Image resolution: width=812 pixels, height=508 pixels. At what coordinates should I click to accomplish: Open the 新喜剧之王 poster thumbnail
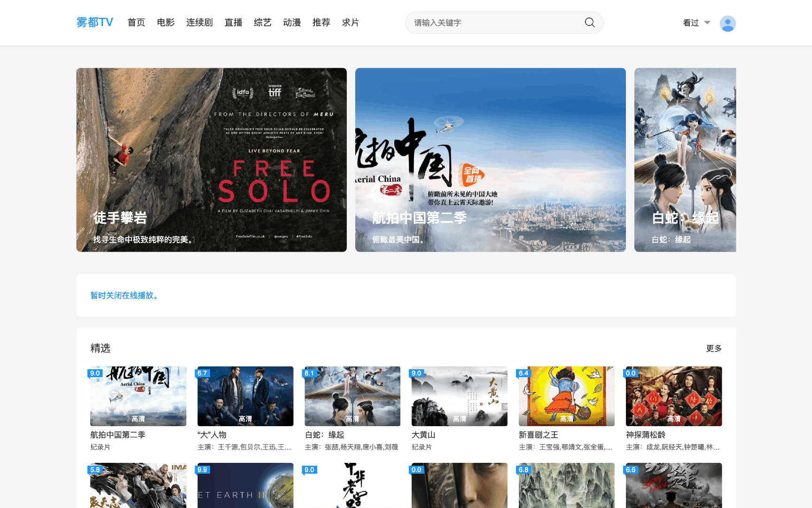click(567, 396)
